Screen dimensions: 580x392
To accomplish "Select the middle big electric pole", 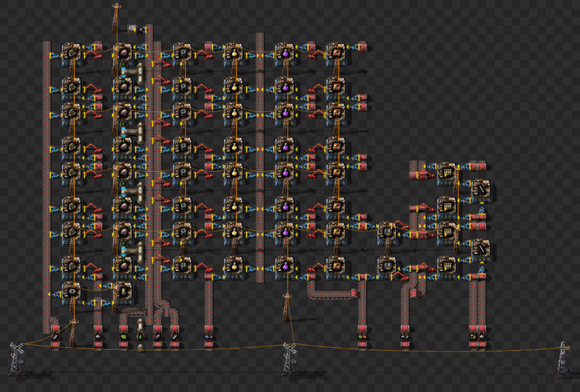I will pyautogui.click(x=289, y=359).
